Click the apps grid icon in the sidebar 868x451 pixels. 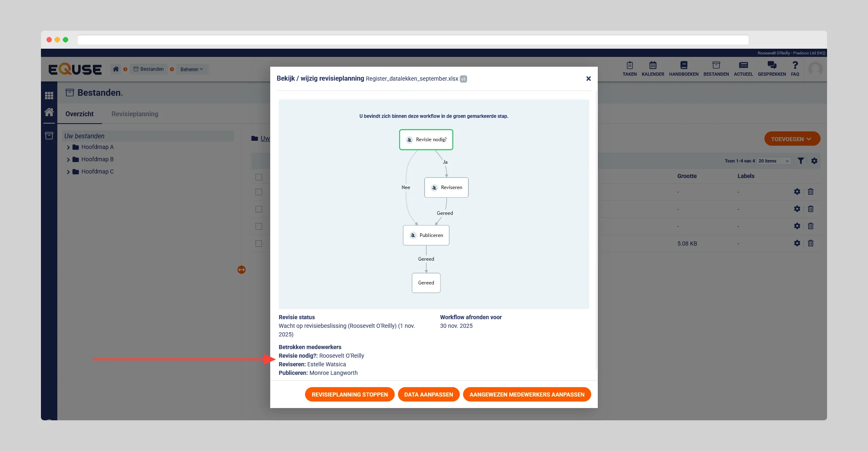click(x=49, y=95)
